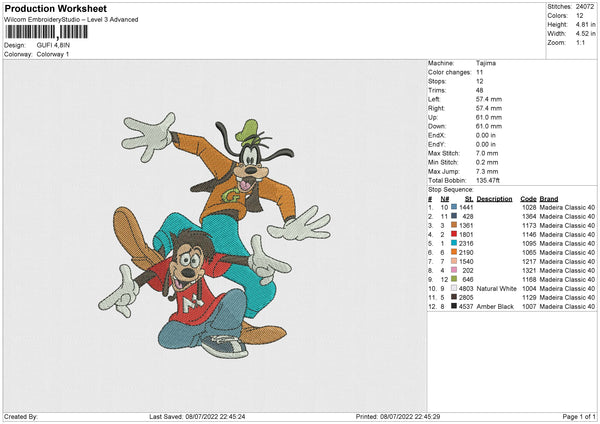The image size is (600, 424).
Task: Click the "Description" column header
Action: click(x=494, y=199)
